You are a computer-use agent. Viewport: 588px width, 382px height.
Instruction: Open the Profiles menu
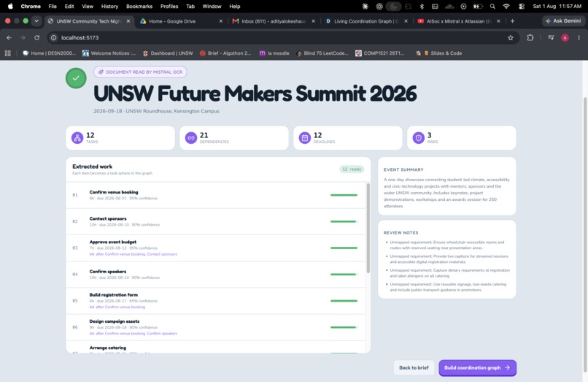coord(169,6)
